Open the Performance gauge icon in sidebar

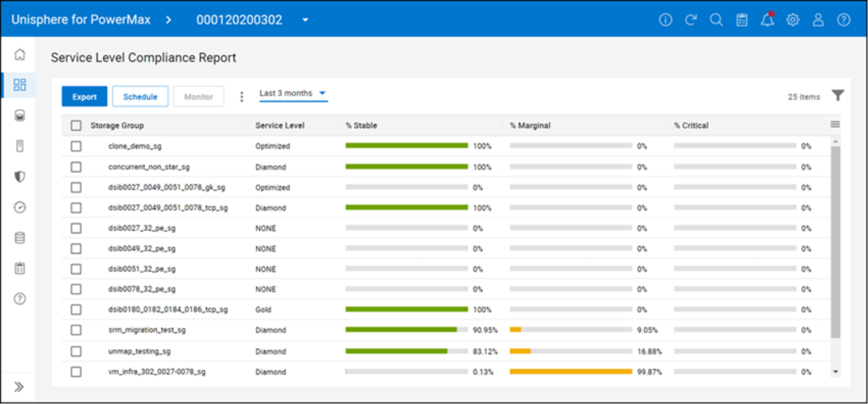pos(19,207)
